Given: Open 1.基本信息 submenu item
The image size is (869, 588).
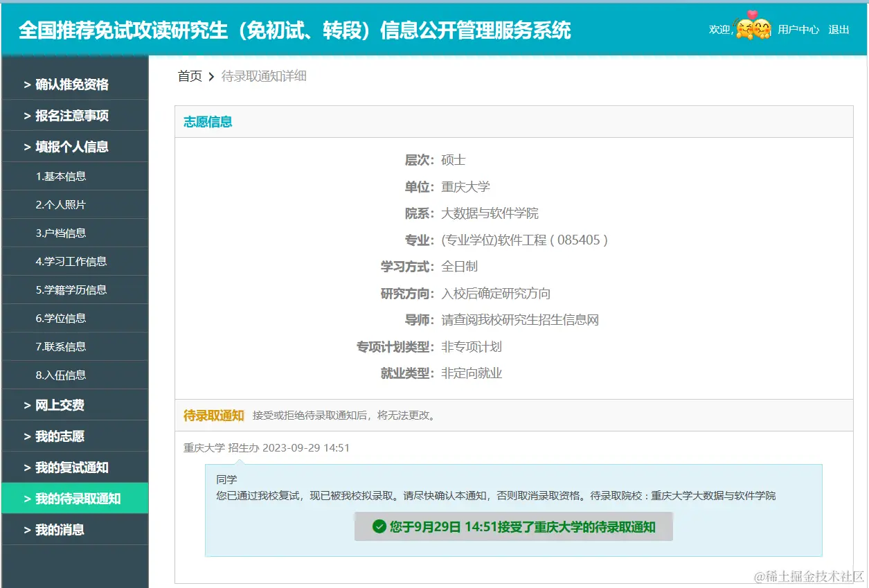Looking at the screenshot, I should (x=75, y=177).
